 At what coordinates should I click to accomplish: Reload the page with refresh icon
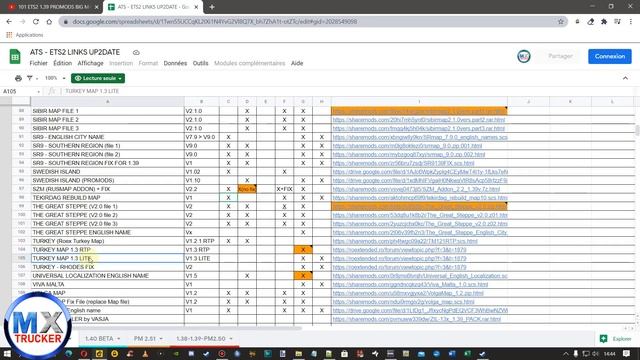click(36, 22)
